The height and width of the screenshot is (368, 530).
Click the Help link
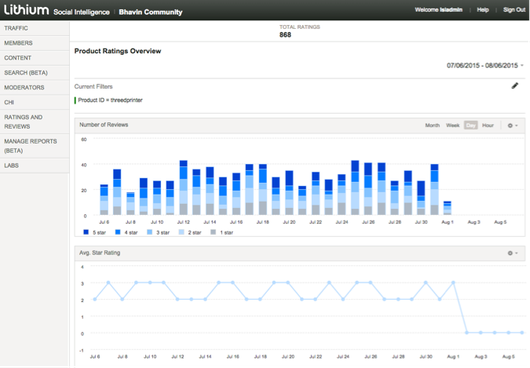tap(483, 10)
